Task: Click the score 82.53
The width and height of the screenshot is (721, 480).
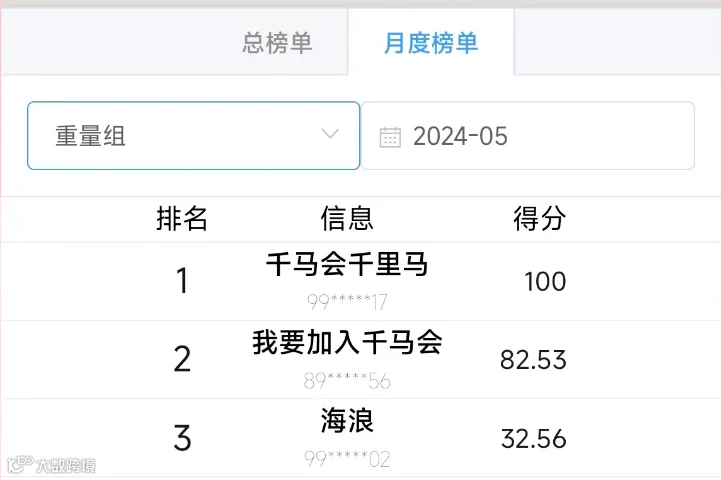Action: (533, 360)
